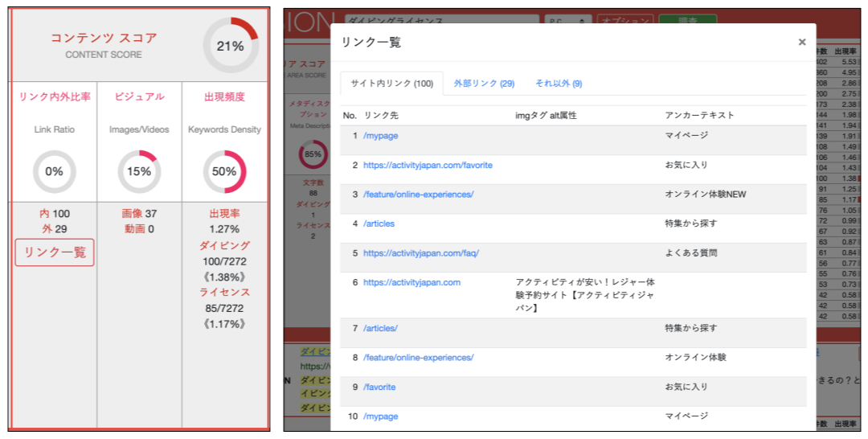Close the リンク一覧 dialog with ×

[x=801, y=42]
